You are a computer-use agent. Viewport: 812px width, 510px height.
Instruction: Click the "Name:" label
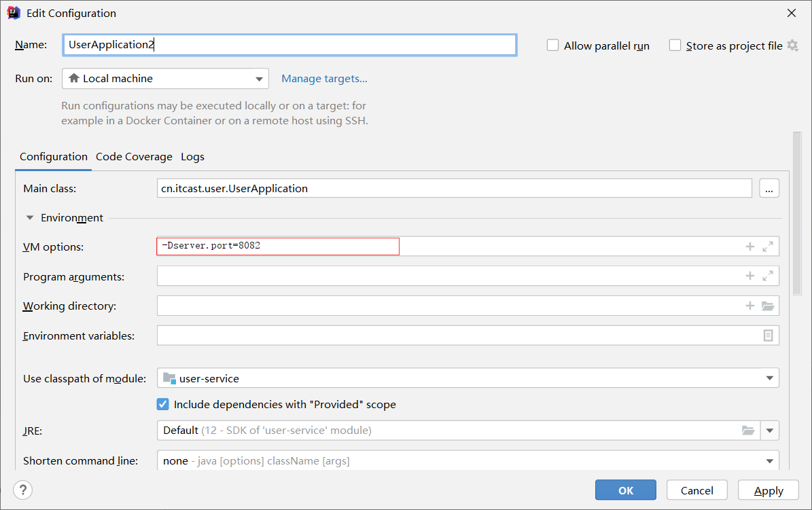[x=31, y=45]
